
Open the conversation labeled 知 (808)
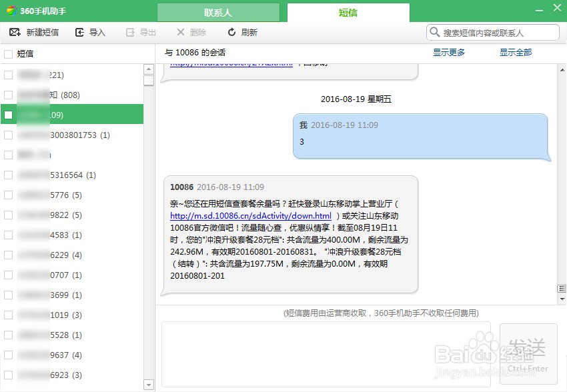pos(72,95)
